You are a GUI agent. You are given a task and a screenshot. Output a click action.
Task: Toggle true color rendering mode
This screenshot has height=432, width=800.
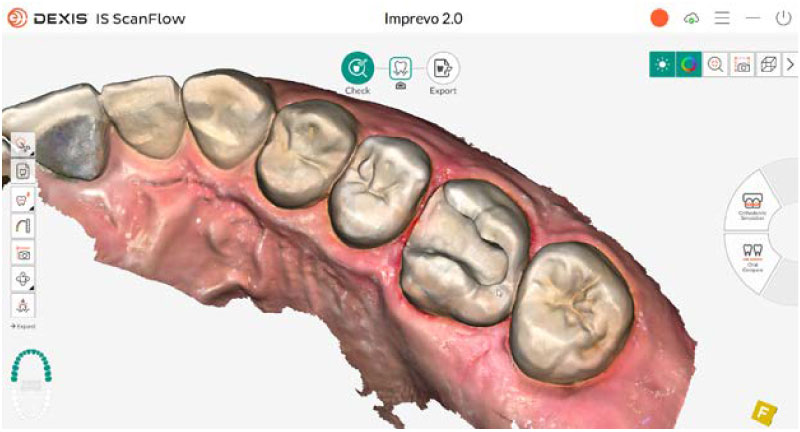tap(689, 65)
